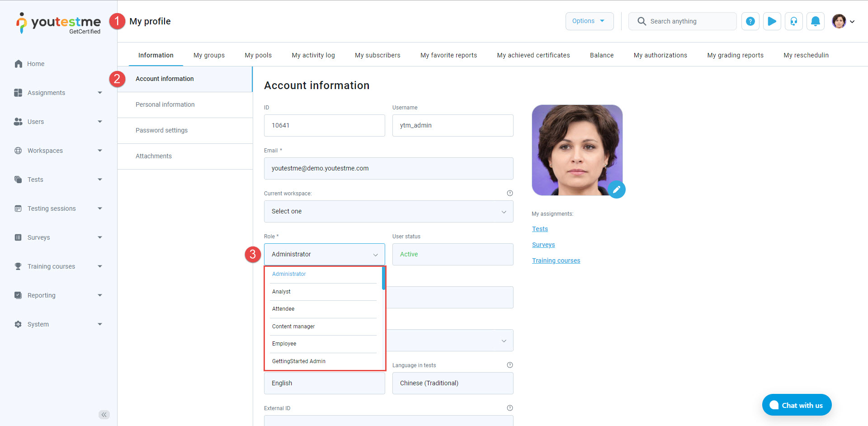Open the video tutorial play icon
This screenshot has width=868, height=426.
pyautogui.click(x=772, y=21)
